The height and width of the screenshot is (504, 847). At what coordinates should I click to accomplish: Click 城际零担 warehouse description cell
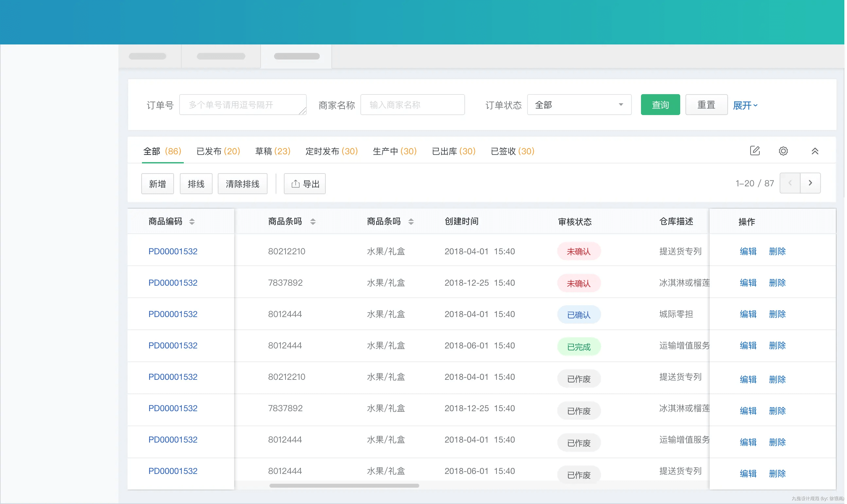676,314
